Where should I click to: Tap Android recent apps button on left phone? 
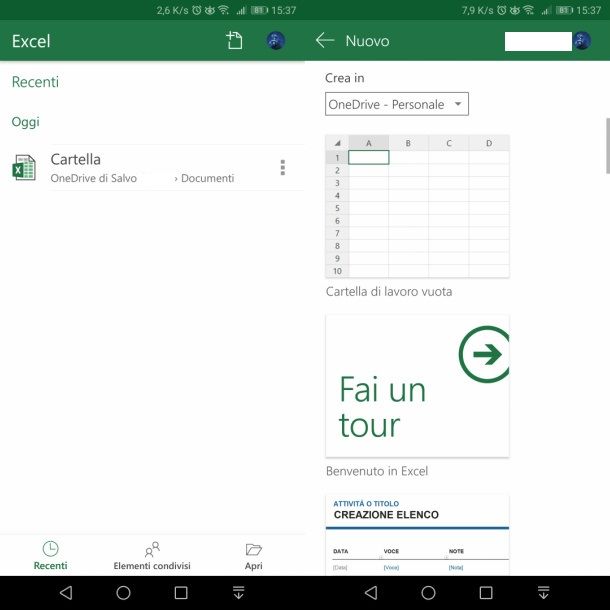click(181, 593)
